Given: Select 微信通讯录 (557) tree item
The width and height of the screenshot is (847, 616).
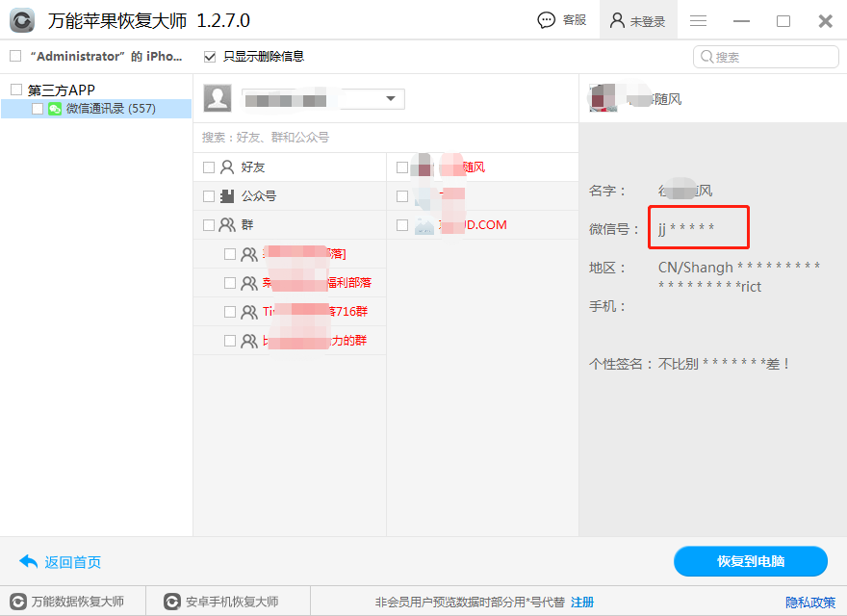Looking at the screenshot, I should point(96,109).
